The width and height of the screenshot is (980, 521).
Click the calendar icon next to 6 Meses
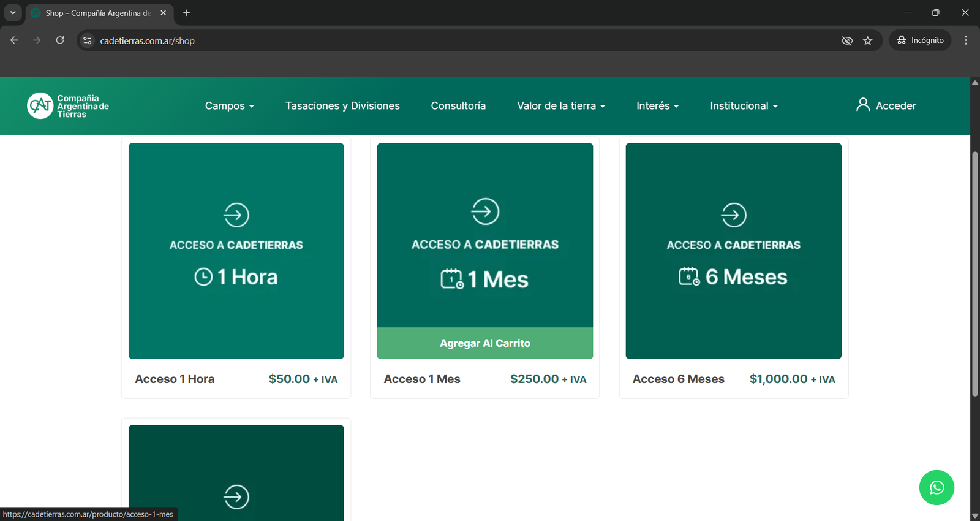[x=689, y=276]
